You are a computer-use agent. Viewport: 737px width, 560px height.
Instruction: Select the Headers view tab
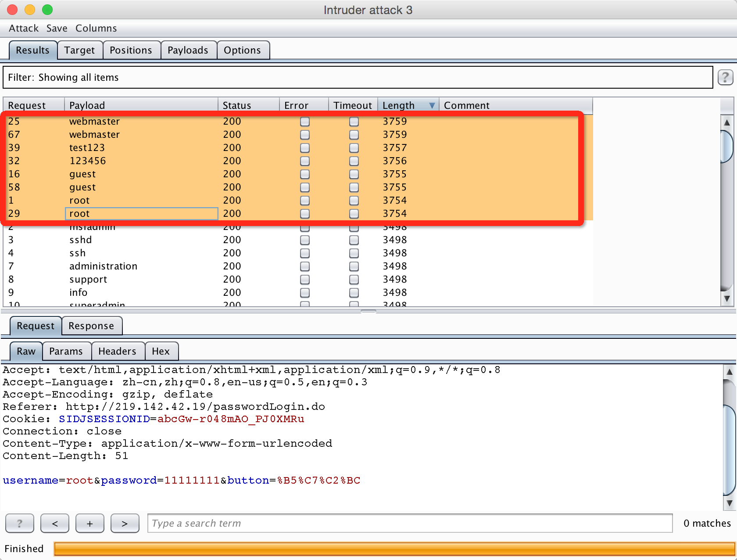(x=117, y=351)
